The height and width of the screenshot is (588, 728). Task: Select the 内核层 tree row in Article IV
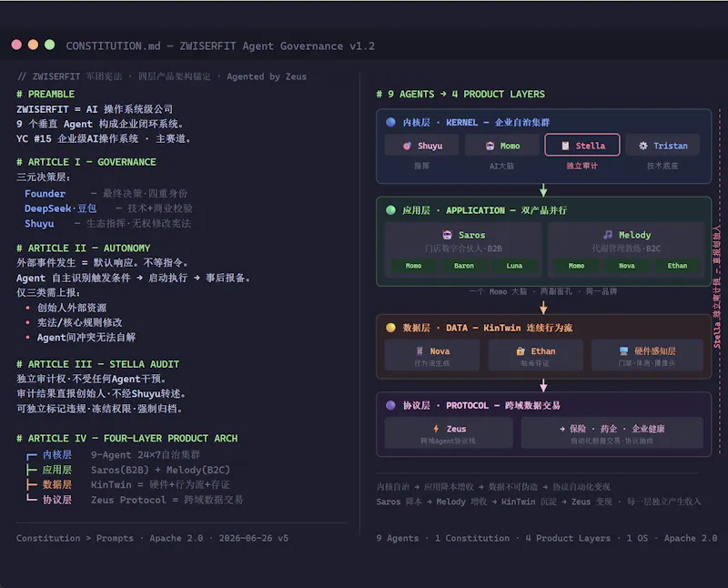[x=113, y=455]
